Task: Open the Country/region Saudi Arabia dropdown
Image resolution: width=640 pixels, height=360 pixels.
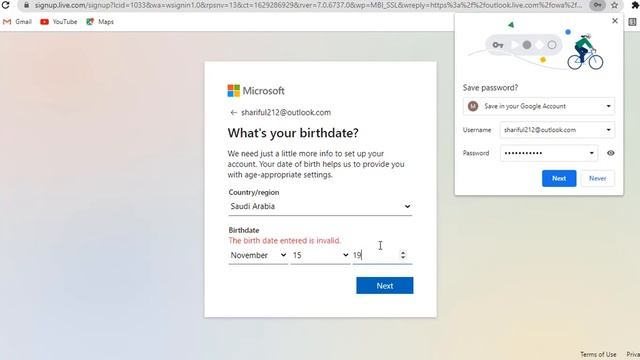Action: pos(320,207)
